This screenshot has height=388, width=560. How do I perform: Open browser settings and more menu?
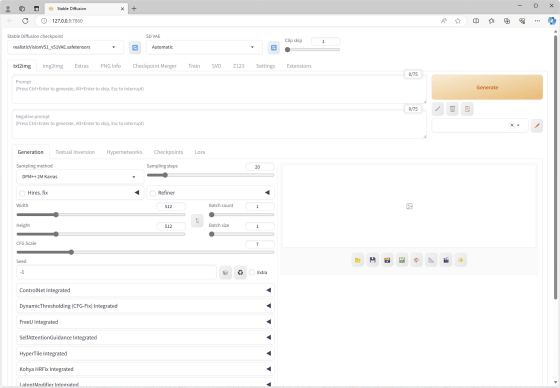(537, 21)
